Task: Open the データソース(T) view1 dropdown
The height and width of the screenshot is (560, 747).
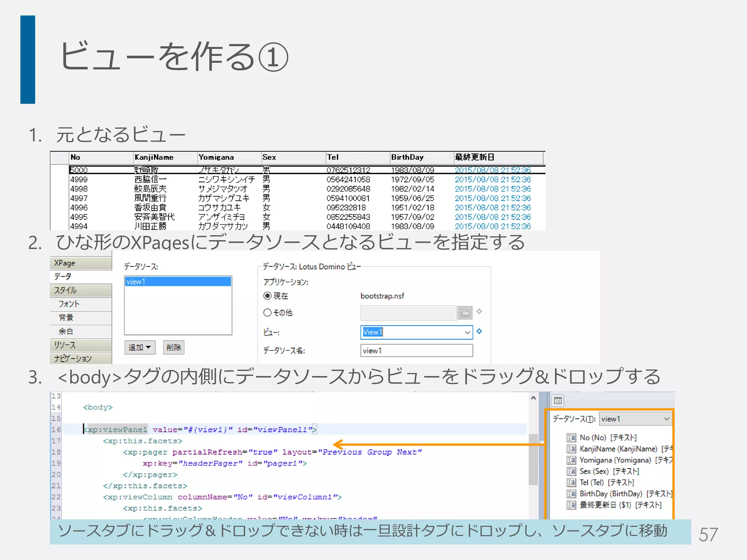Action: pos(635,419)
